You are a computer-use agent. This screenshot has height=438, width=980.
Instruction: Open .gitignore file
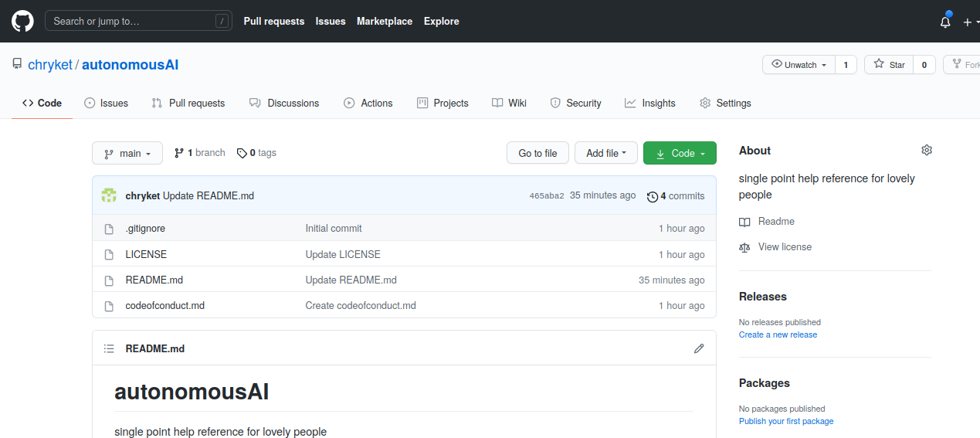tap(145, 229)
